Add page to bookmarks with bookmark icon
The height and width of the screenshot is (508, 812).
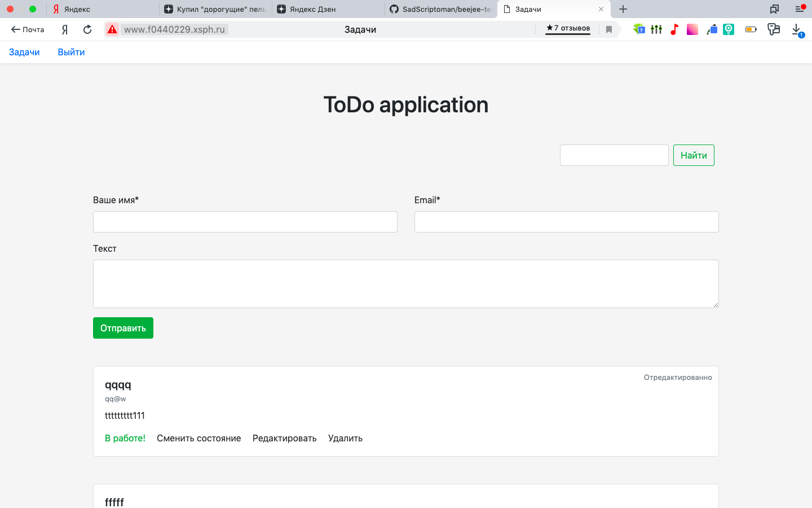click(609, 29)
